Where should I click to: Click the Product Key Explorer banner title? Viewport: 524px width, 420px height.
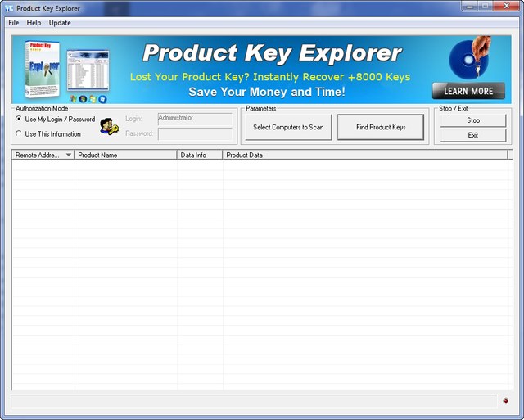[273, 53]
